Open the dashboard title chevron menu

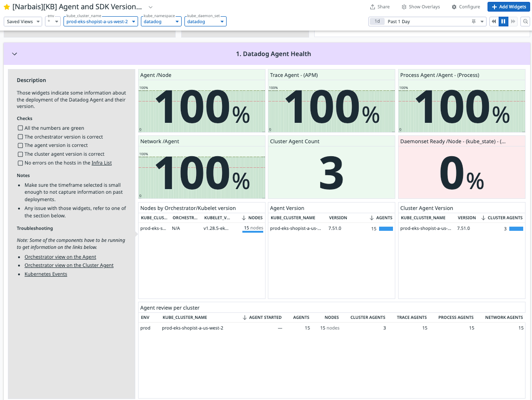tap(151, 7)
